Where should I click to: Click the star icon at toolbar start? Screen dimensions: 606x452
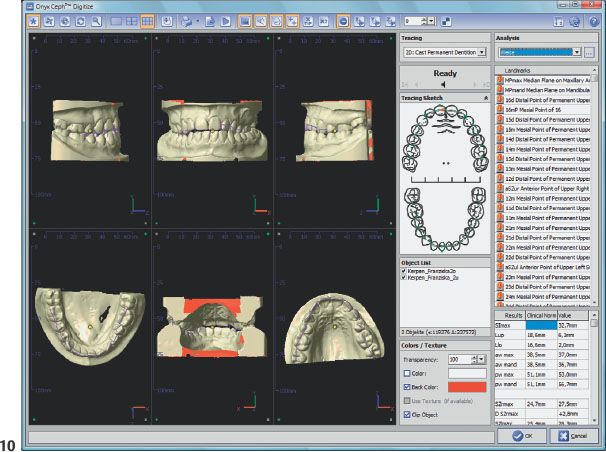point(32,20)
